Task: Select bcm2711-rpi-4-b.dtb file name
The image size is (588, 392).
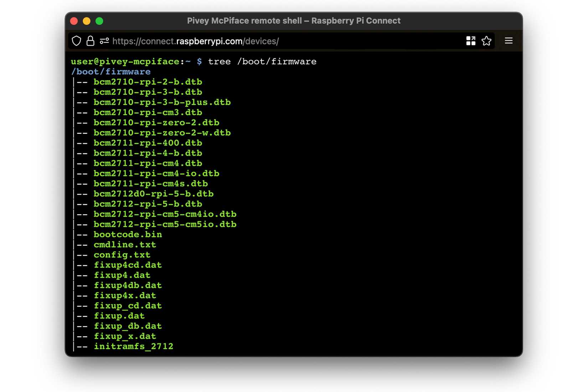Action: (148, 153)
